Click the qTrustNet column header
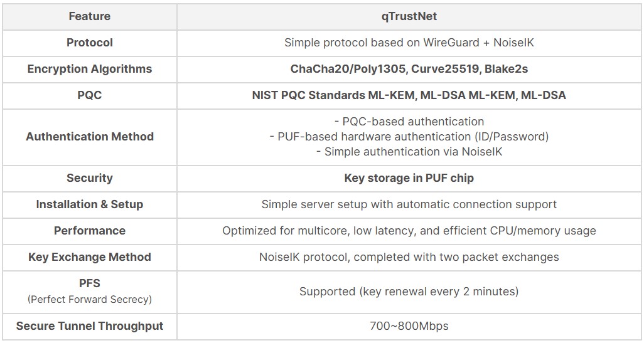644x343 pixels. pos(409,16)
